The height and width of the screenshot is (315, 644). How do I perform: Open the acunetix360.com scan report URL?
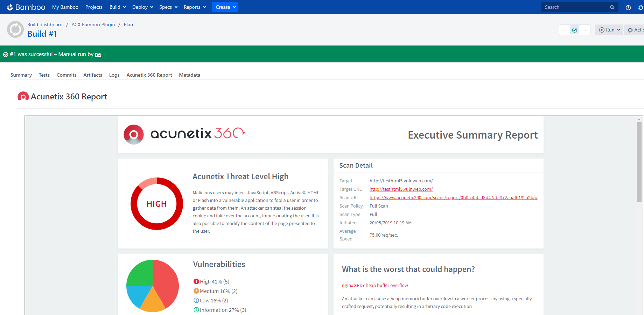453,197
